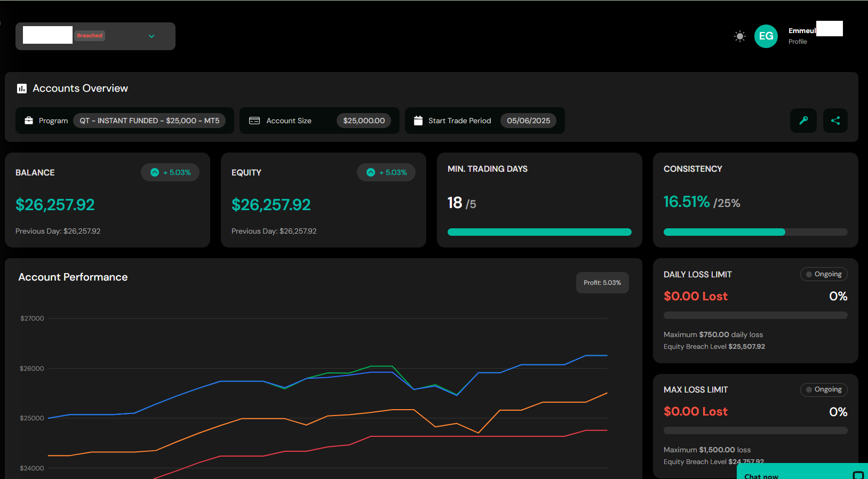
Task: Click the Consistency progress bar
Action: pos(755,232)
